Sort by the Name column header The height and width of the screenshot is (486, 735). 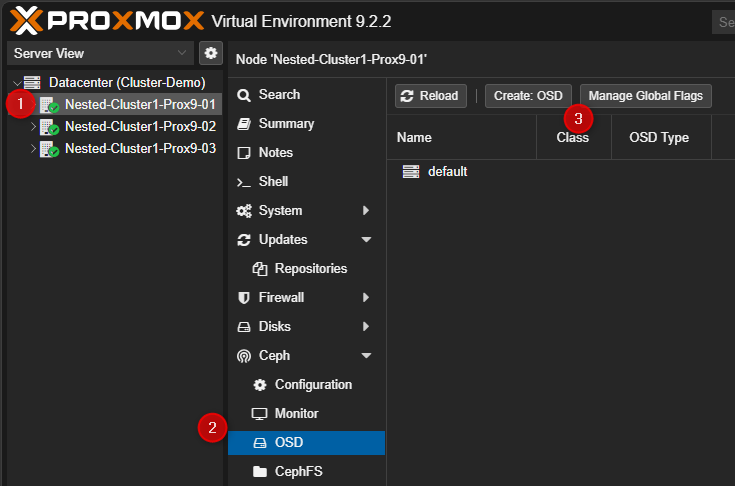[462, 137]
